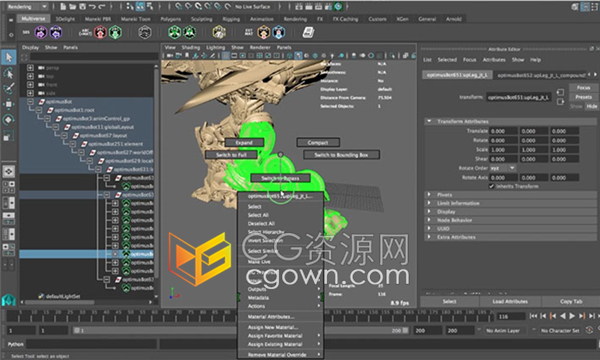Click the Maya logo icon bottom-left
The height and width of the screenshot is (360, 600).
tap(9, 300)
